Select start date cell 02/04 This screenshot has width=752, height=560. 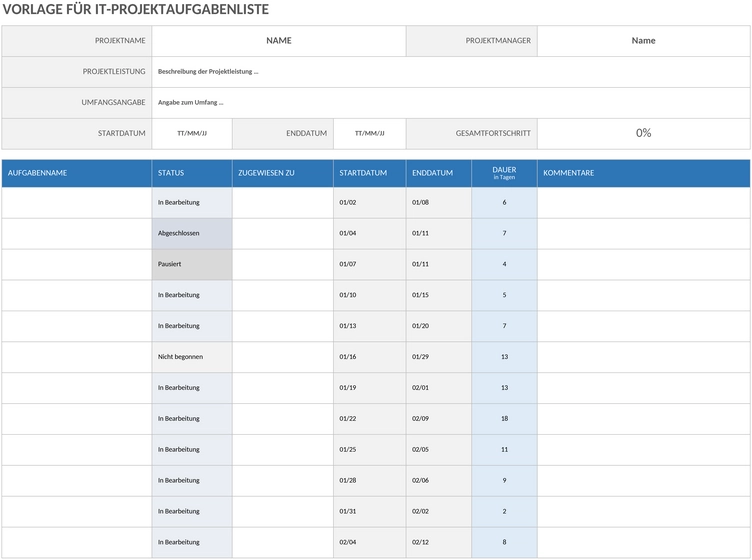(369, 542)
